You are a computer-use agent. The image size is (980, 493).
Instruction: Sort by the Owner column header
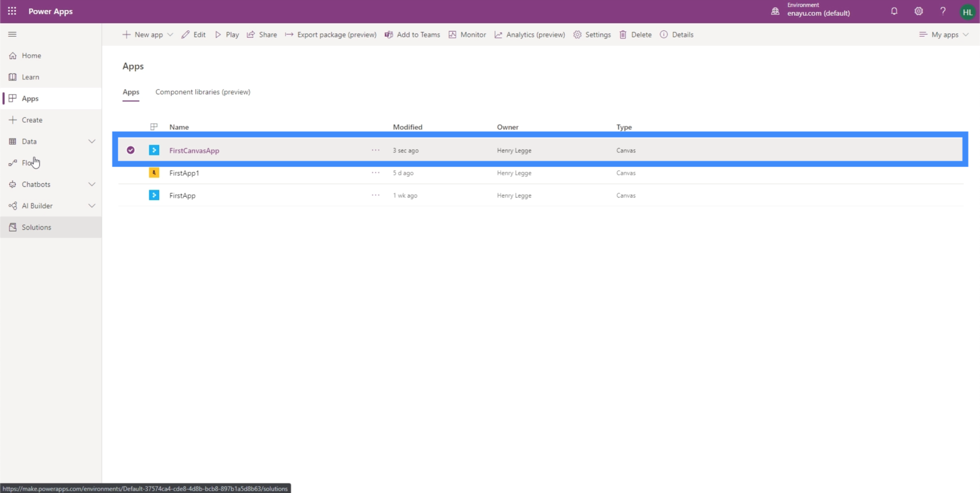pos(508,127)
